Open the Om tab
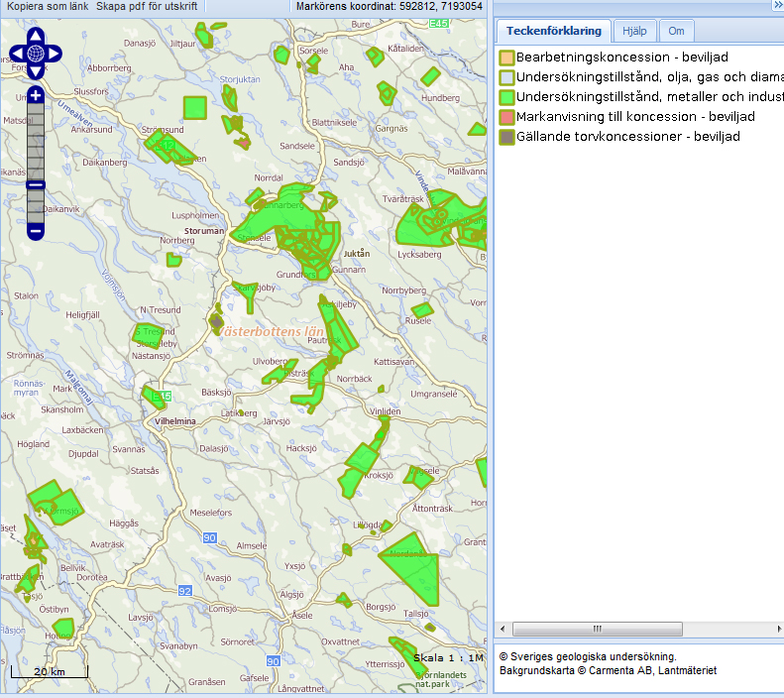 click(675, 32)
